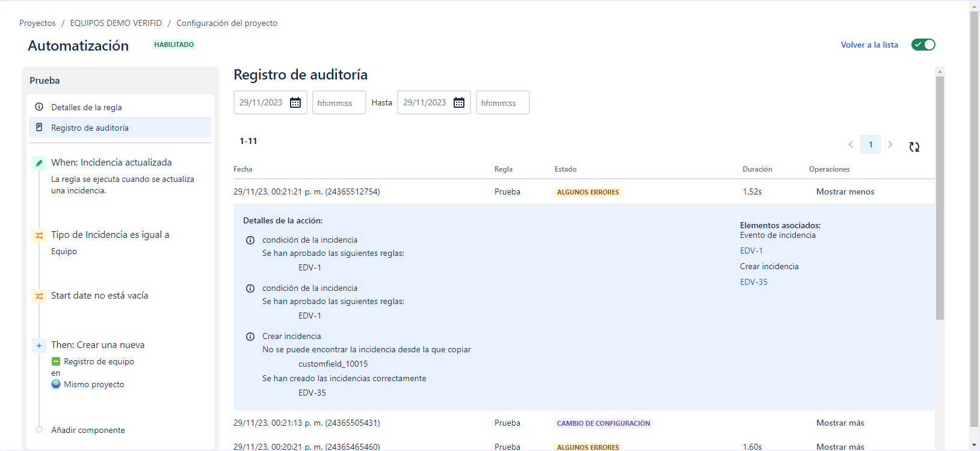The height and width of the screenshot is (451, 980).
Task: Select When: Incidencia actualizada trigger
Action: 111,163
